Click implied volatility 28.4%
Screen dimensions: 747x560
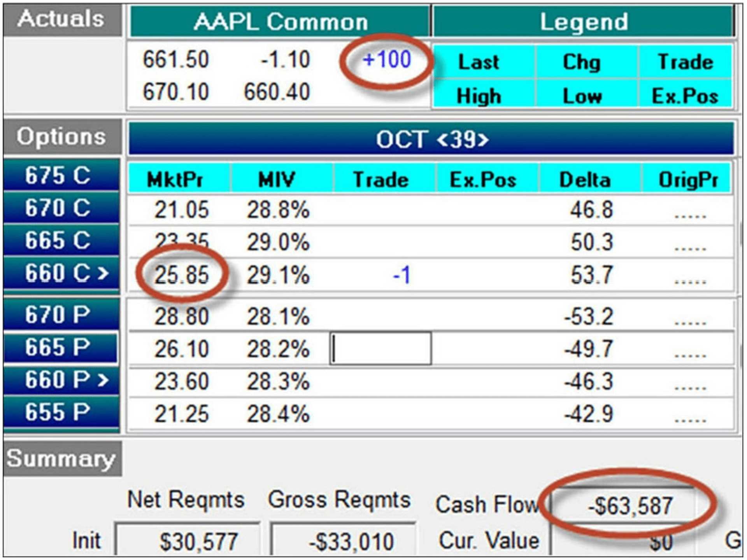click(x=278, y=414)
